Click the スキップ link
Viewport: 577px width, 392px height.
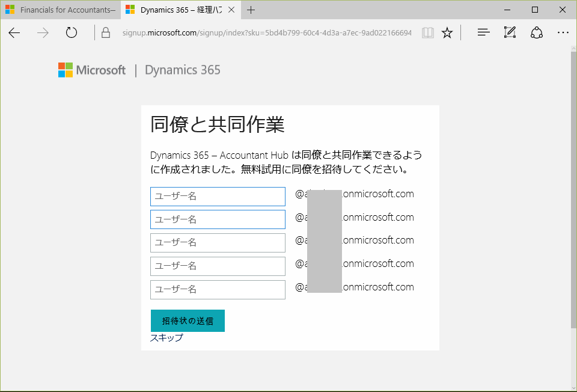pyautogui.click(x=166, y=337)
